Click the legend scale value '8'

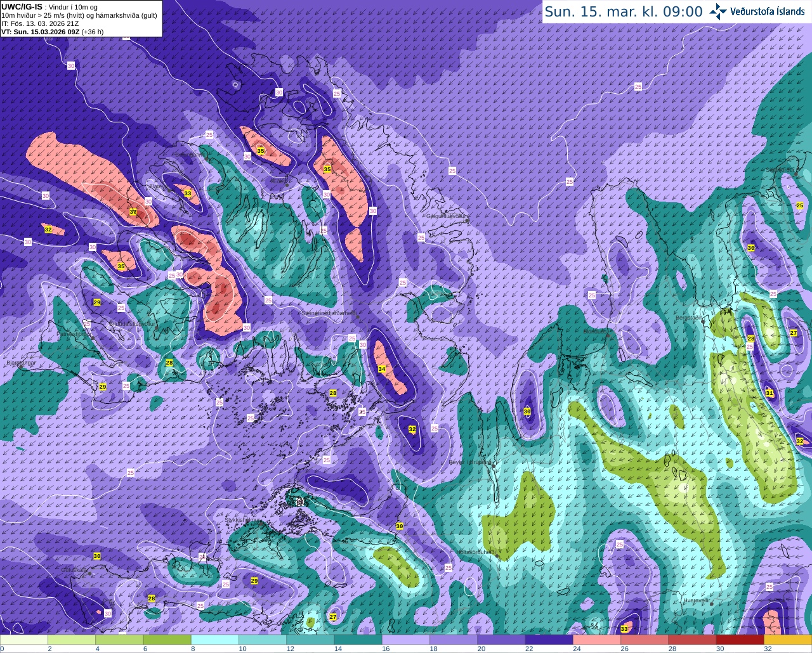click(x=193, y=649)
